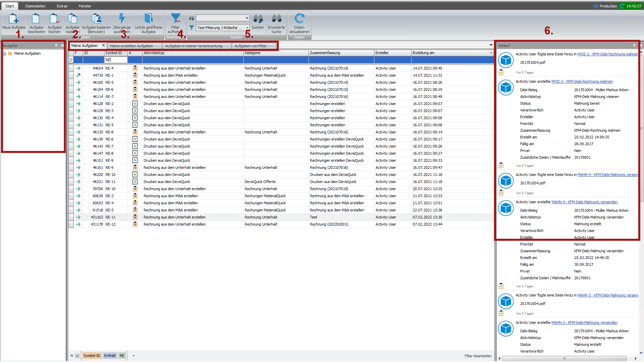Remove the filter with bottom X
The width and height of the screenshot is (644, 362).
coord(72,356)
